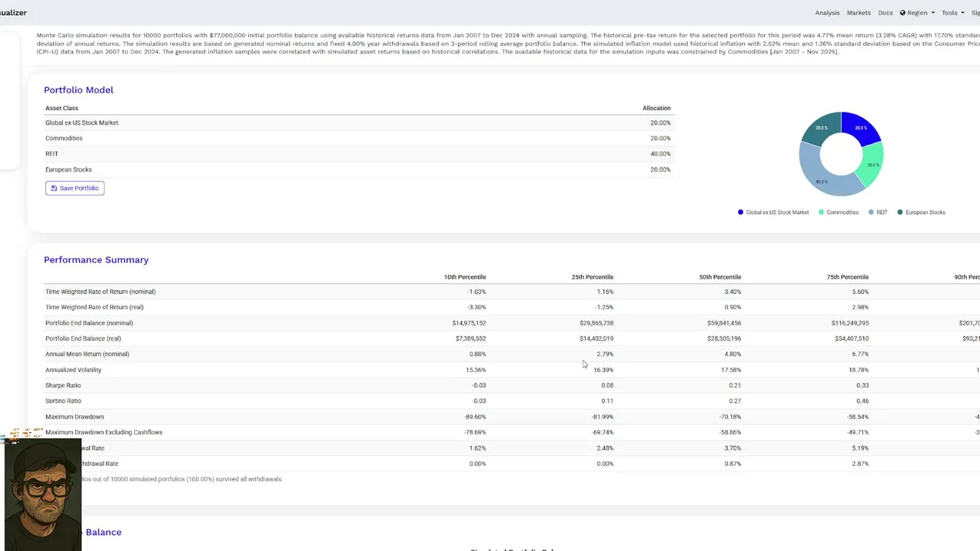
Task: Open the Markets menu item
Action: coord(858,13)
